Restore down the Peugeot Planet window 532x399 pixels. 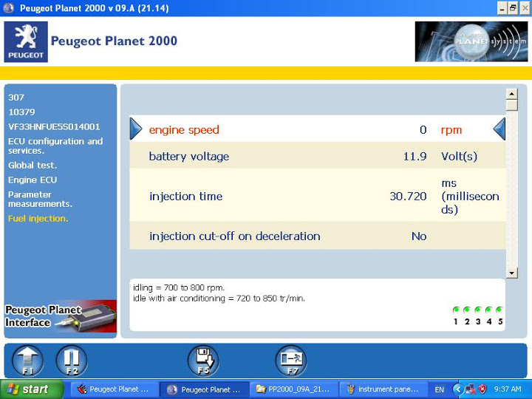(x=514, y=8)
